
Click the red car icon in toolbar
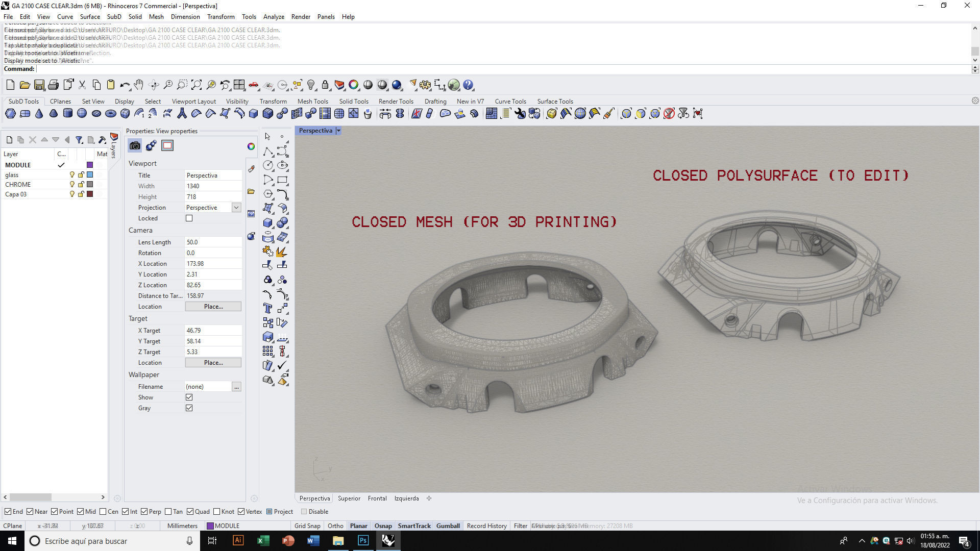(254, 85)
